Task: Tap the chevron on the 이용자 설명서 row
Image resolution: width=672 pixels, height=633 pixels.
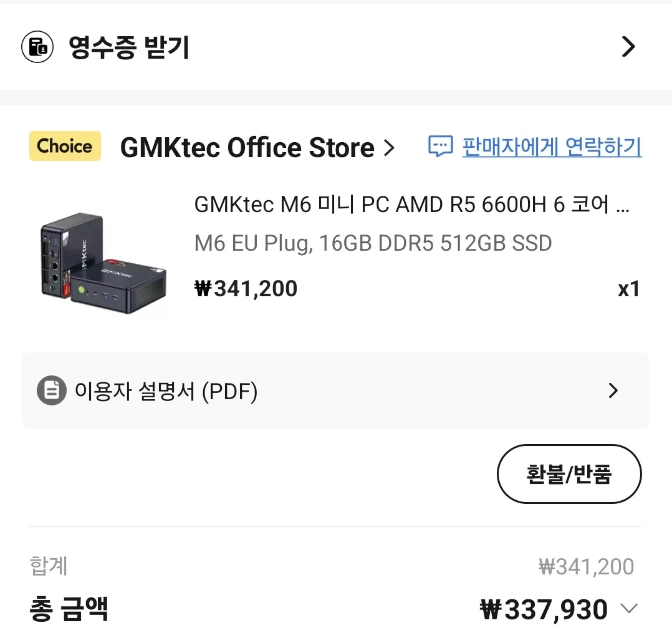Action: point(613,391)
